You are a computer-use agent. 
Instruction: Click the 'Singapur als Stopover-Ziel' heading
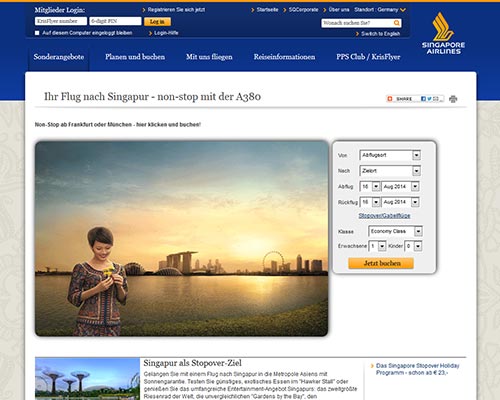pos(193,363)
